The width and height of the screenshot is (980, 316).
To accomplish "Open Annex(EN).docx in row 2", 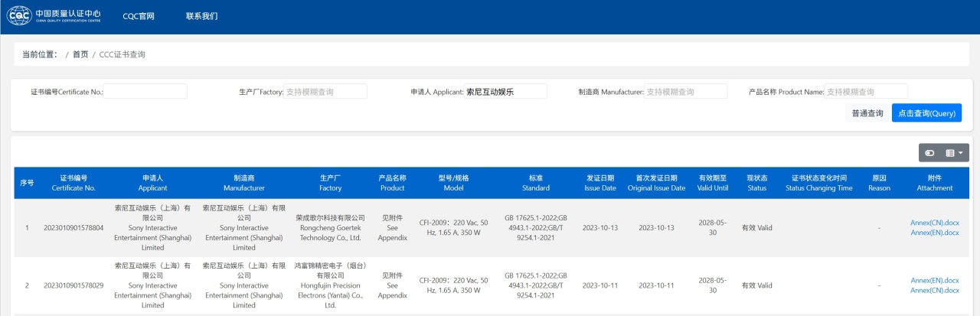I will coord(934,281).
